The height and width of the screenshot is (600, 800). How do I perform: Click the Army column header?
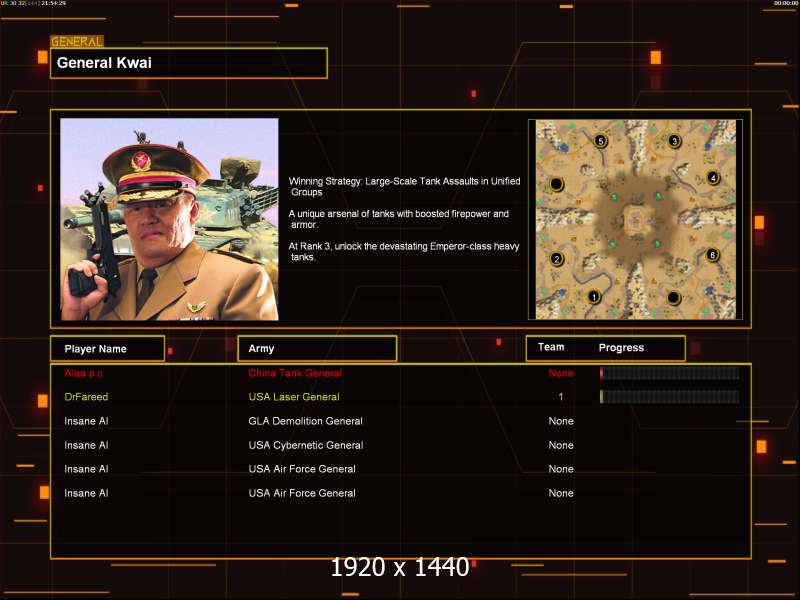pyautogui.click(x=317, y=348)
